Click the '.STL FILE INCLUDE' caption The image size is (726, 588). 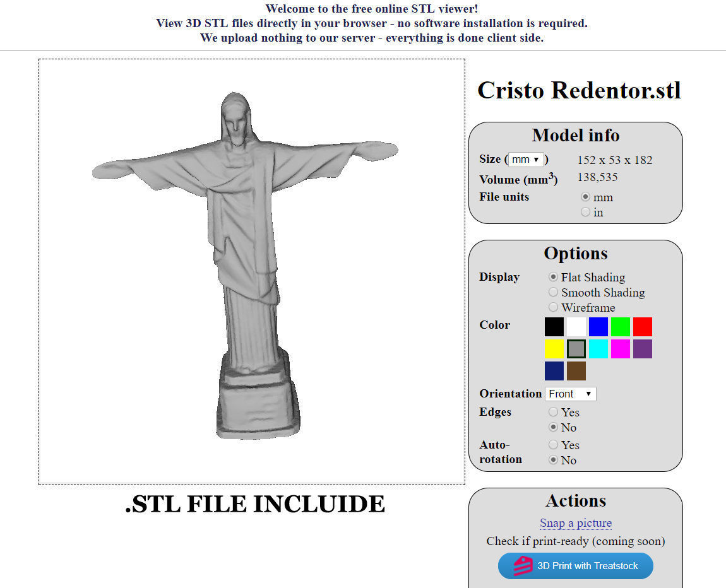[x=255, y=504]
